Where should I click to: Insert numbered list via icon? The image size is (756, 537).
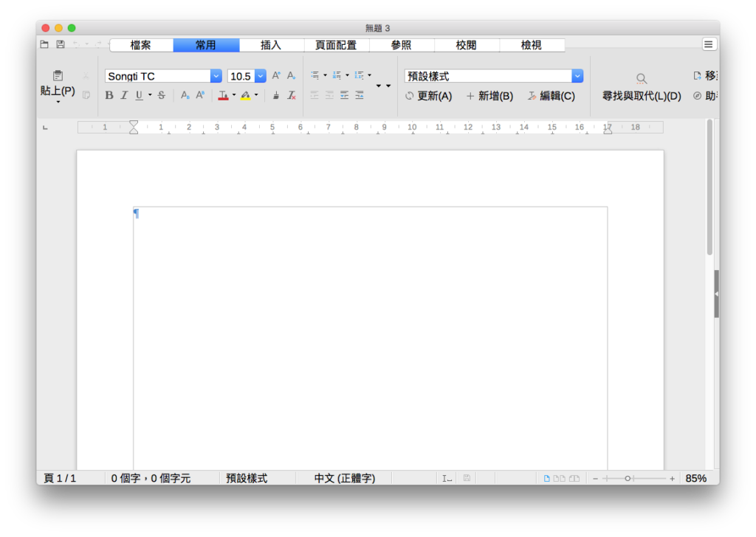337,75
